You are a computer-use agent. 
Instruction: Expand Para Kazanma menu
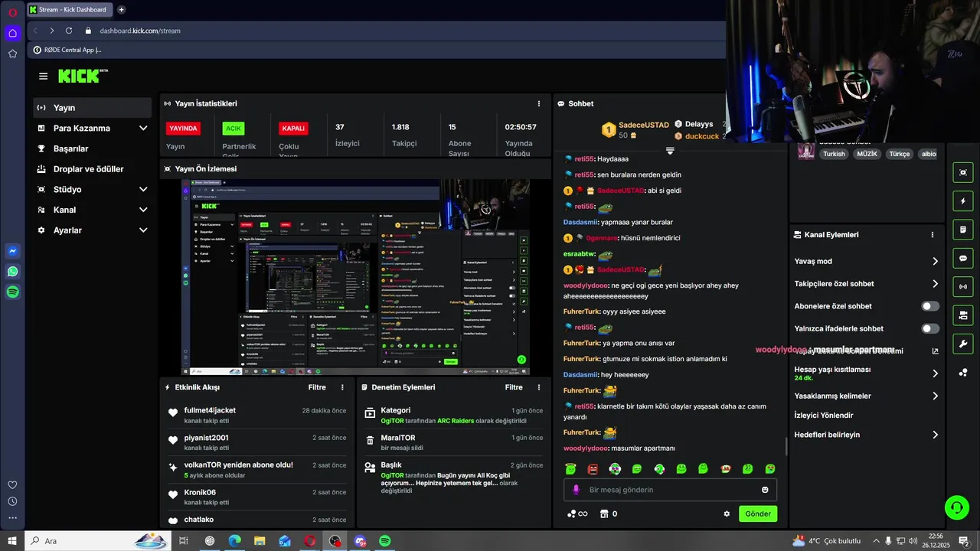pos(143,129)
